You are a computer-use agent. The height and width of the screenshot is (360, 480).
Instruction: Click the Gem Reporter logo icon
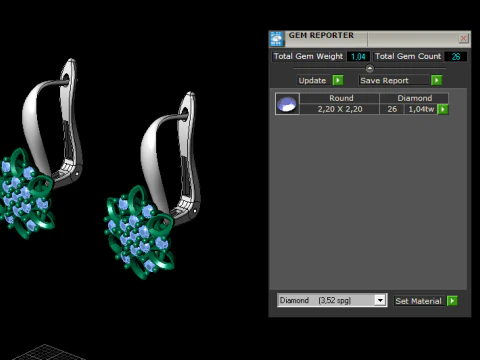click(276, 39)
